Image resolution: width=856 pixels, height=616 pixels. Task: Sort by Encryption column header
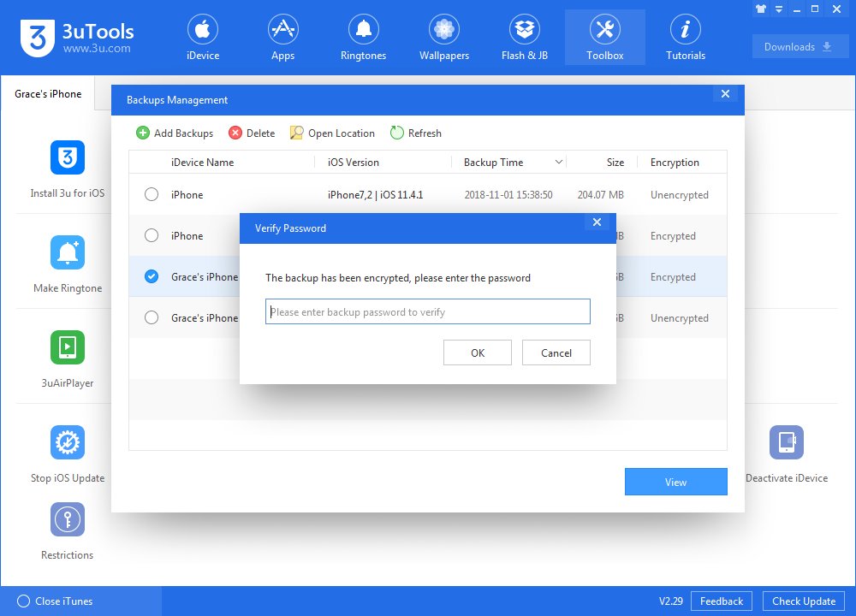[675, 162]
